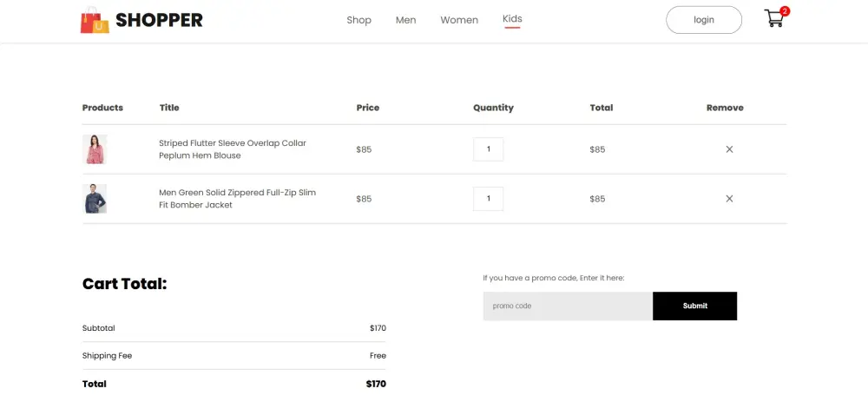Click the shopping cart icon
868x415 pixels.
point(773,19)
